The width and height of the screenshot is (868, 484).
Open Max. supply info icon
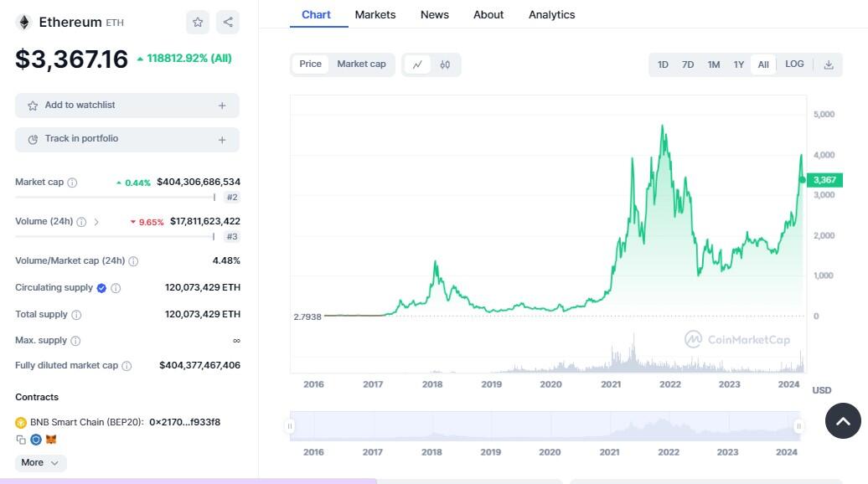point(76,341)
